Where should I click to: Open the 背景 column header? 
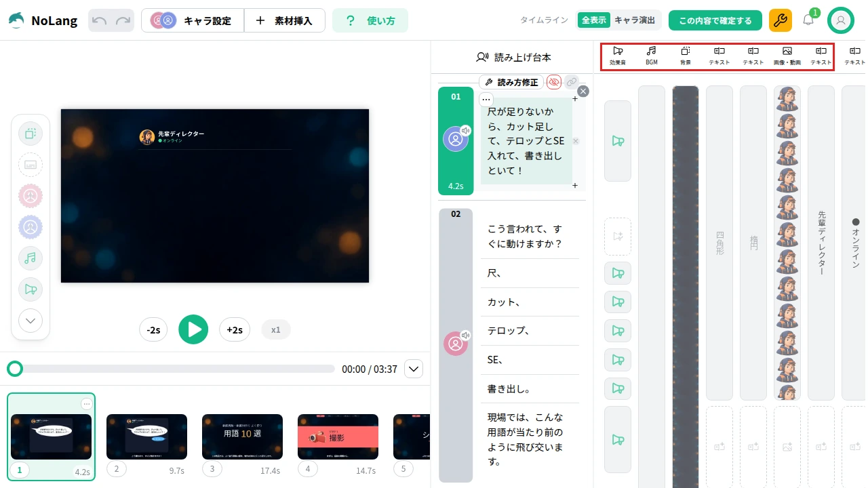pos(686,56)
